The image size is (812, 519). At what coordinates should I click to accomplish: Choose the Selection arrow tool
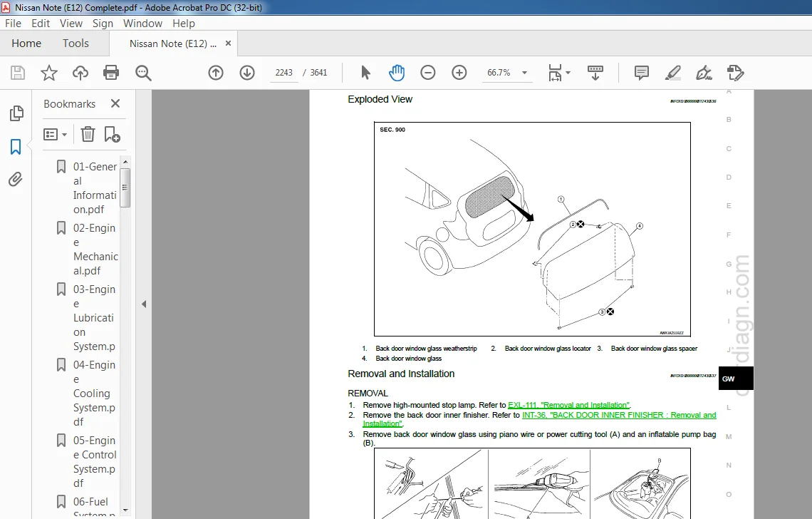[x=365, y=73]
